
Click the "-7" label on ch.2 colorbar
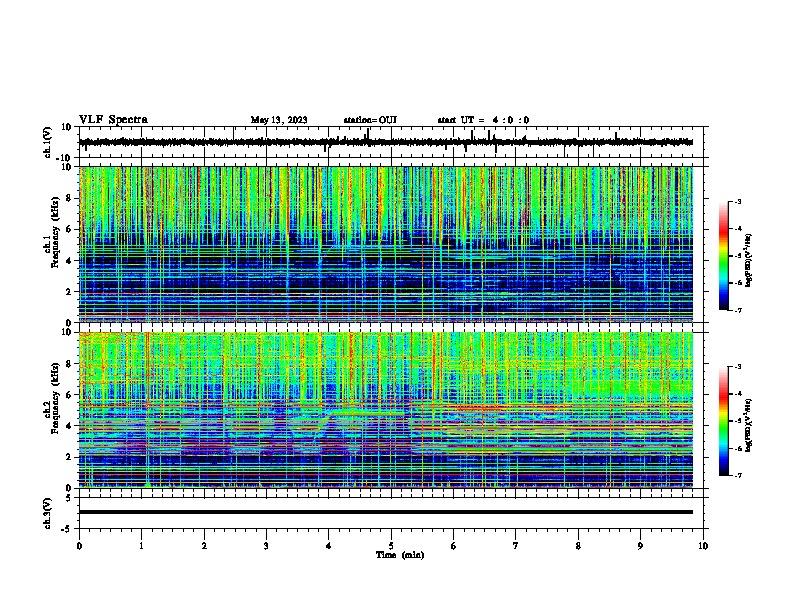point(738,475)
